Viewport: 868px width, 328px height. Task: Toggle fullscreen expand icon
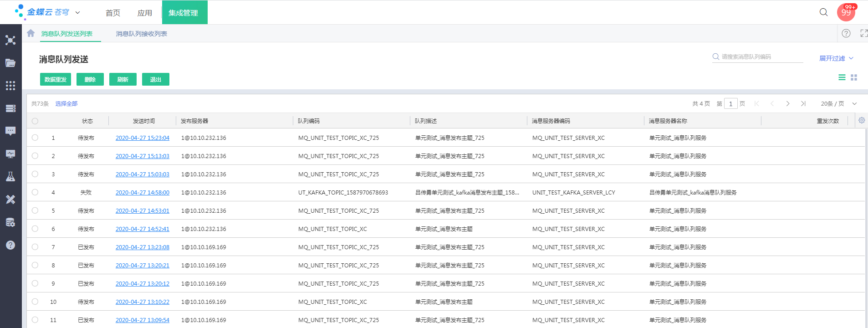864,33
